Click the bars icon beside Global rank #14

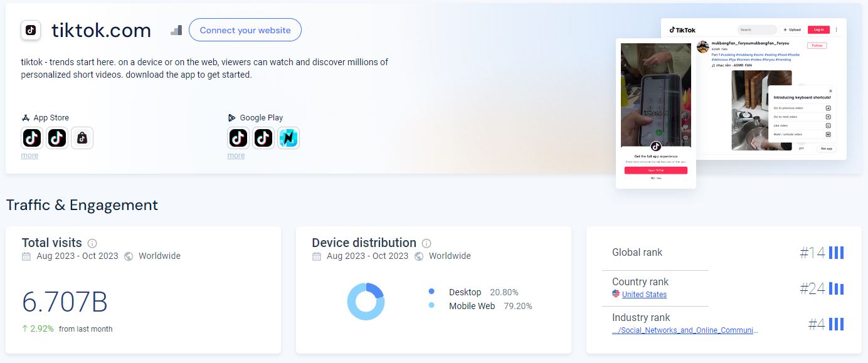click(836, 253)
